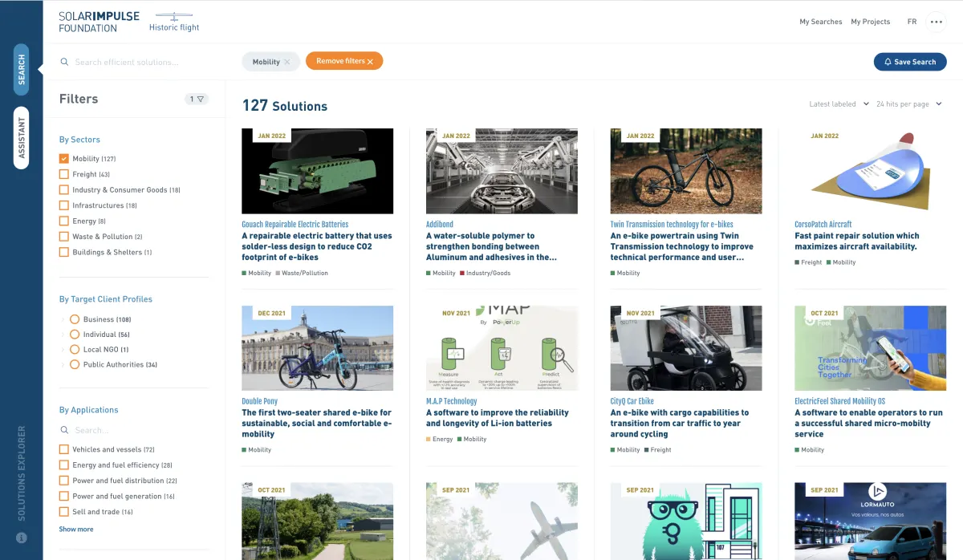The width and height of the screenshot is (963, 560).
Task: Click the Save Search button
Action: pos(910,62)
